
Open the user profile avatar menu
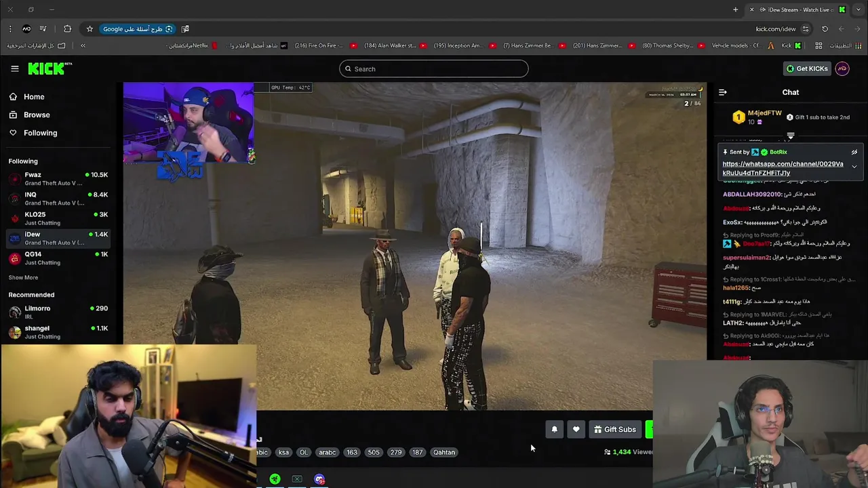(x=842, y=68)
